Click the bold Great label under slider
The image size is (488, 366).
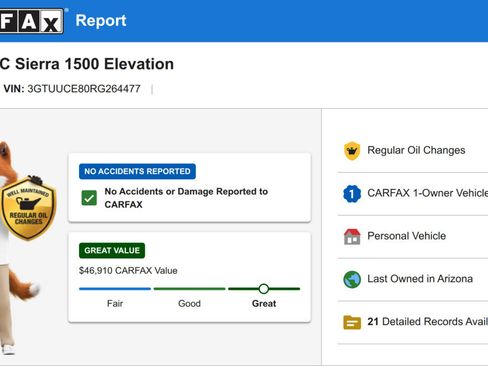pos(264,304)
